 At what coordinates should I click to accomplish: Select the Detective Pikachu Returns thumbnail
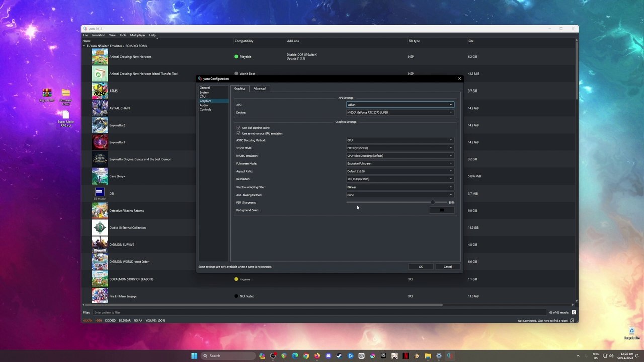[x=100, y=211]
